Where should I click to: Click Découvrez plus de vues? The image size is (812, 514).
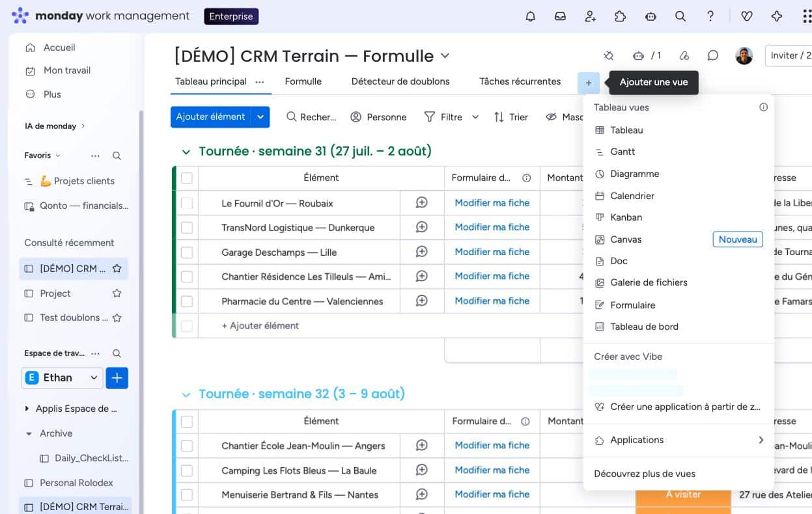pyautogui.click(x=645, y=474)
